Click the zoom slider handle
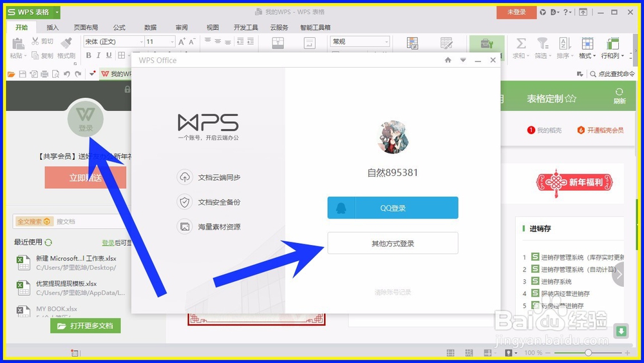 pos(588,353)
